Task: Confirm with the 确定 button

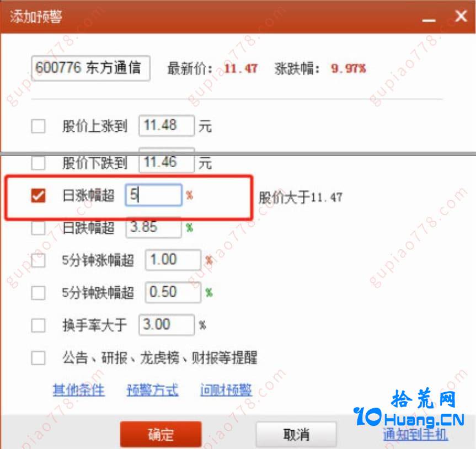Action: [x=161, y=435]
